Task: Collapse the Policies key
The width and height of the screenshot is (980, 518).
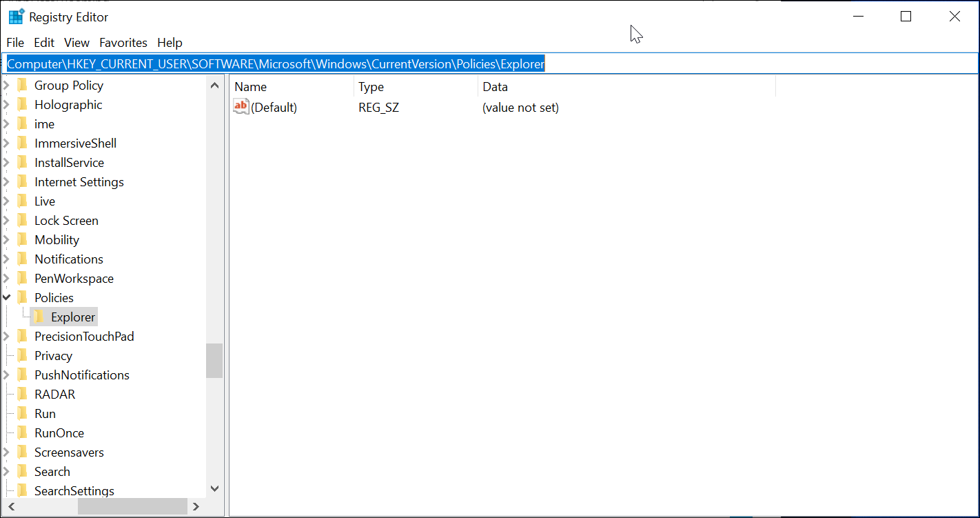Action: point(7,298)
